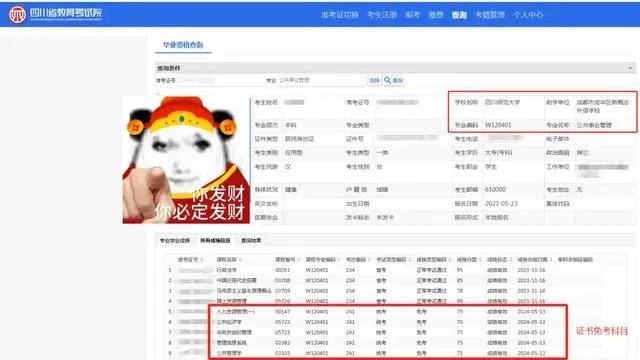640x360 pixels.
Task: Open the 准考证切换 menu item
Action: coord(340,15)
